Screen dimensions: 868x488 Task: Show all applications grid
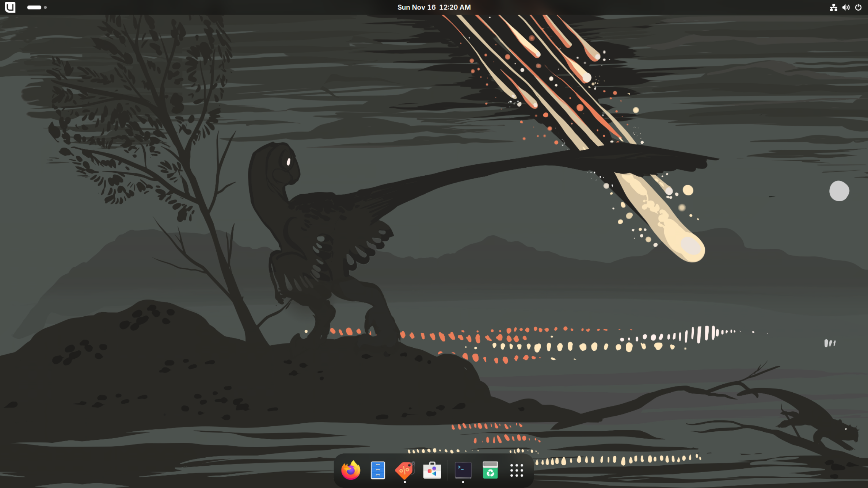tap(517, 470)
